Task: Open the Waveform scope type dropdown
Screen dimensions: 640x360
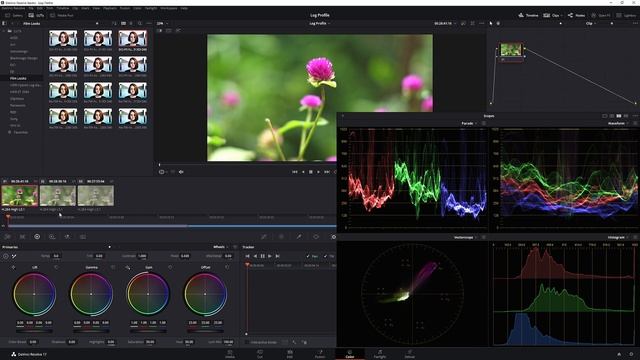Action: pos(618,123)
